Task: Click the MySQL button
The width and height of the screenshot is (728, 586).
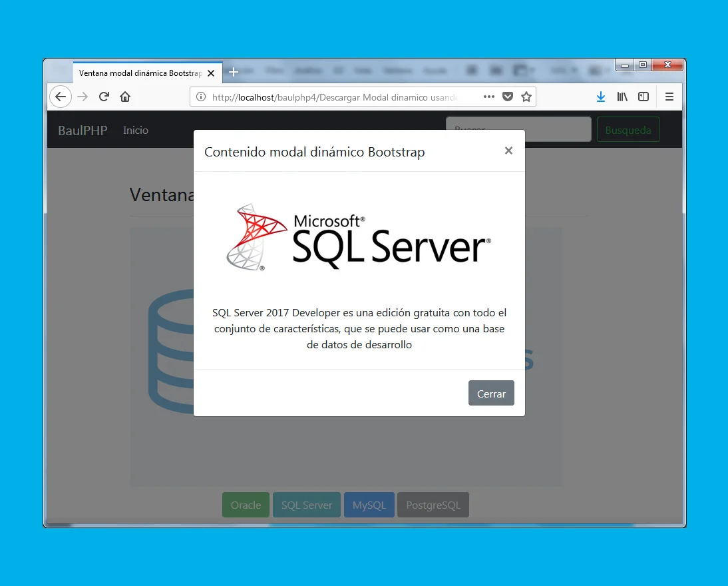Action: (x=369, y=505)
